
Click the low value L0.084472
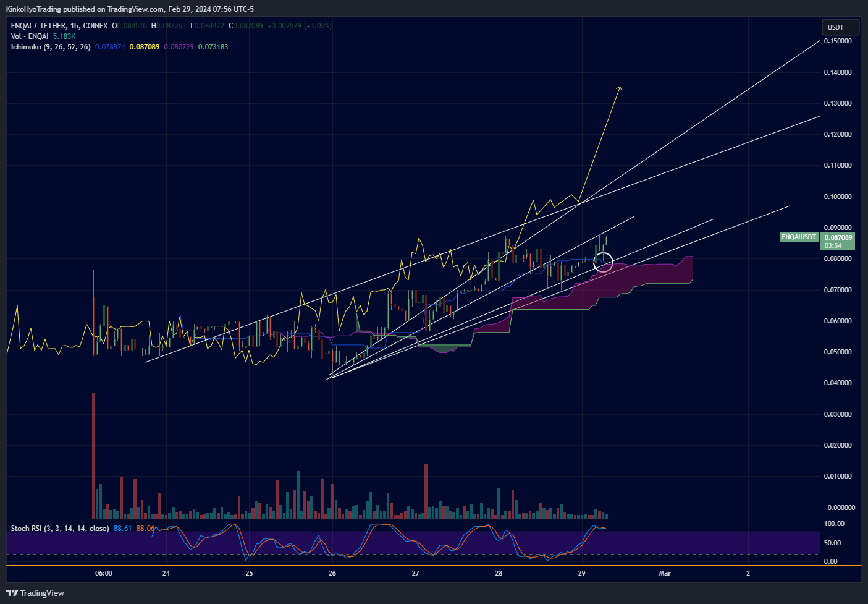(208, 26)
